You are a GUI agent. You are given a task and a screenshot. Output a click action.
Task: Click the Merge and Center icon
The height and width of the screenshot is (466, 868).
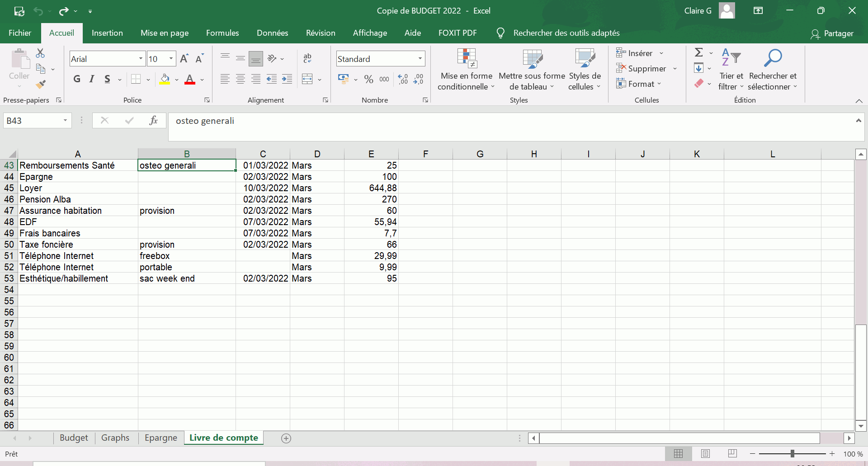click(307, 80)
